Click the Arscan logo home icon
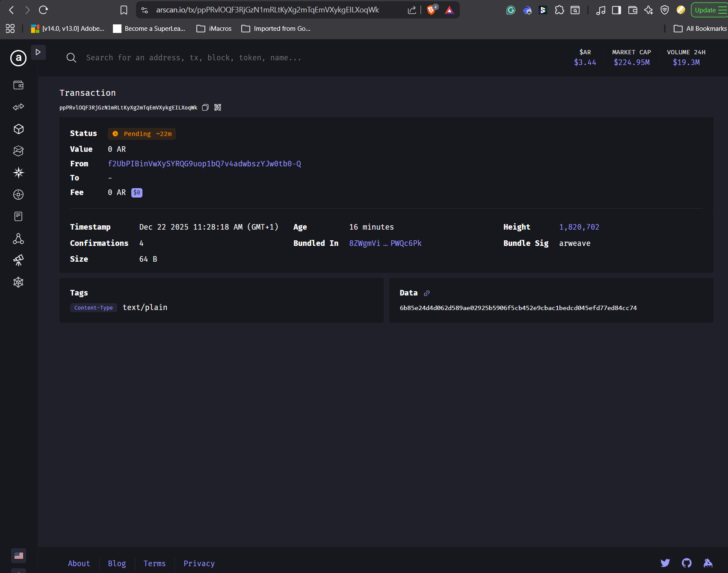 tap(18, 58)
